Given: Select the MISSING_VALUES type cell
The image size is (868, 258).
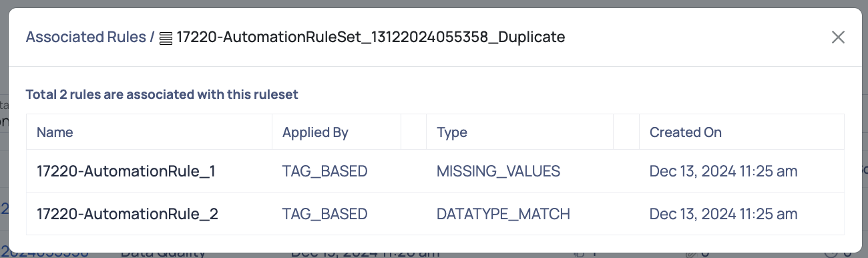Looking at the screenshot, I should pos(498,171).
